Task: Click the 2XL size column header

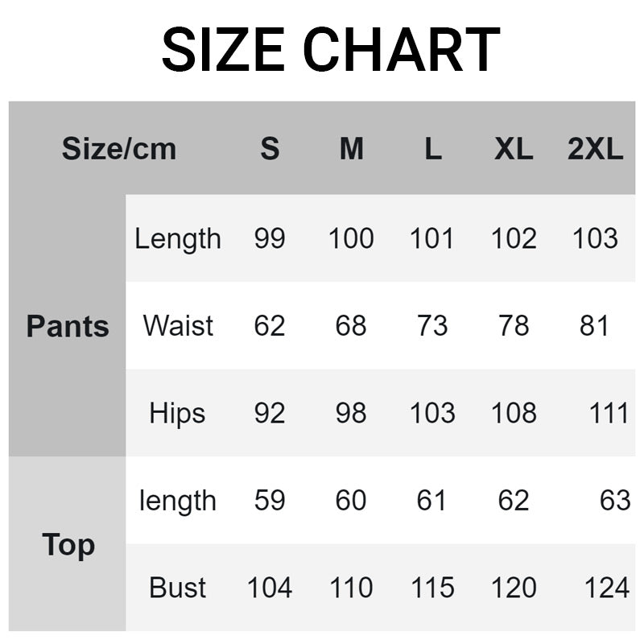Action: click(x=595, y=149)
